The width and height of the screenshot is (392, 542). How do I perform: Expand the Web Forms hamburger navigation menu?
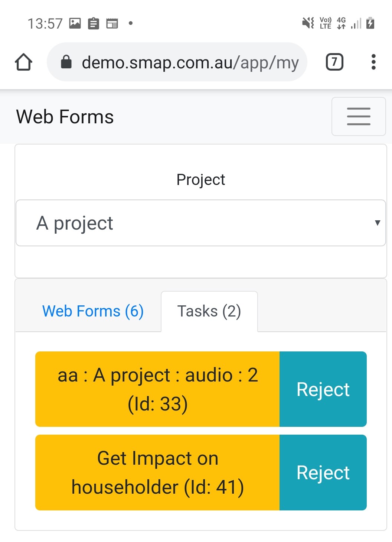pyautogui.click(x=358, y=116)
